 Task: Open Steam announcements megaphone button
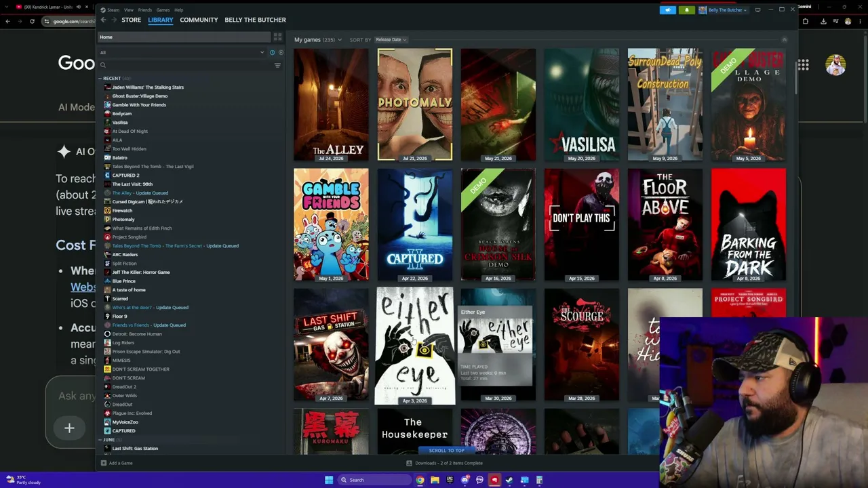pos(668,10)
